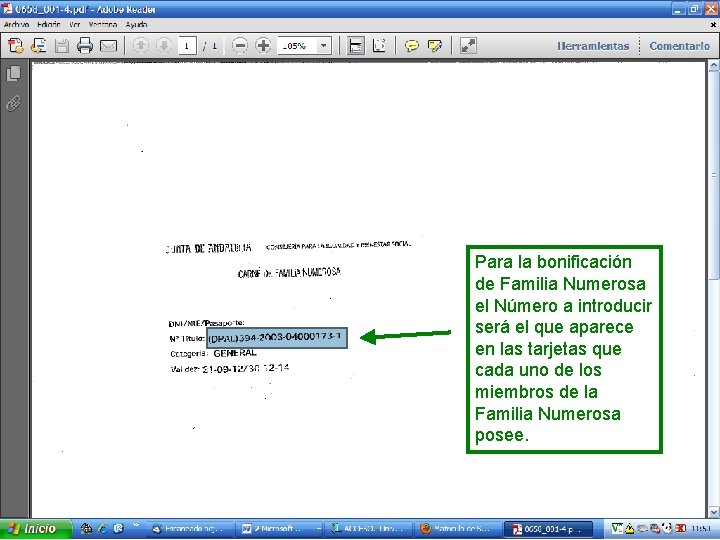Switch to ACCESO taskbar window
This screenshot has width=720, height=540.
(x=368, y=529)
